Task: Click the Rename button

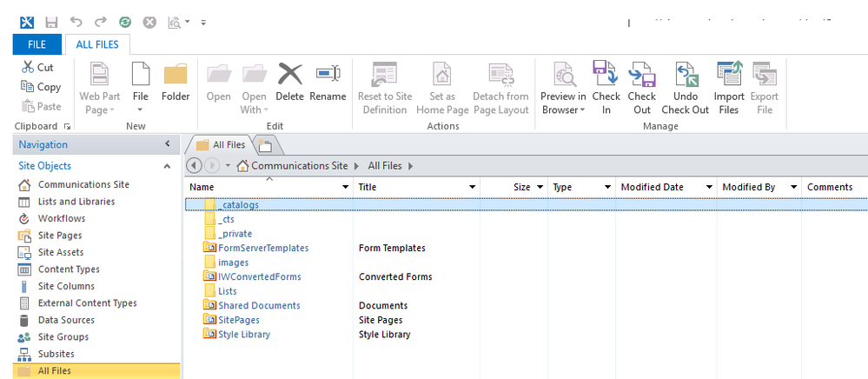Action: coord(328,82)
